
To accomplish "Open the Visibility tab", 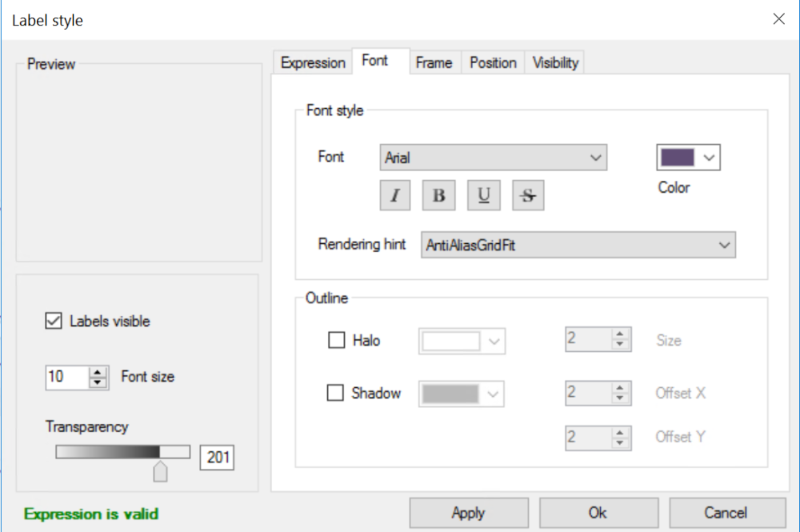I will 554,62.
